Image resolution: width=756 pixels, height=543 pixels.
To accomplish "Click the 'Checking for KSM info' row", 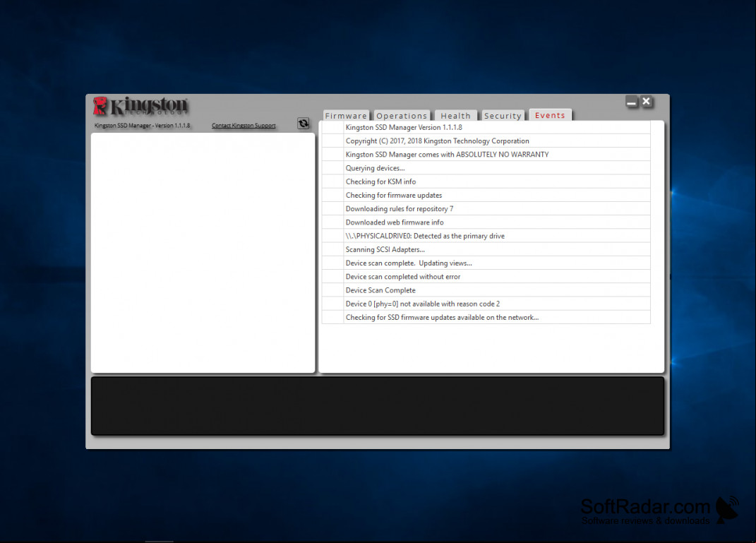I will point(486,181).
